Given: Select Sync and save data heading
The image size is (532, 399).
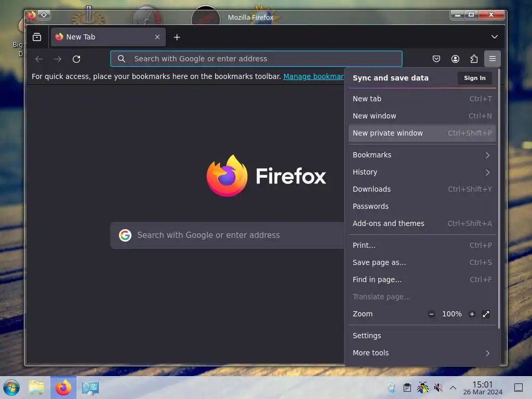Looking at the screenshot, I should point(391,78).
